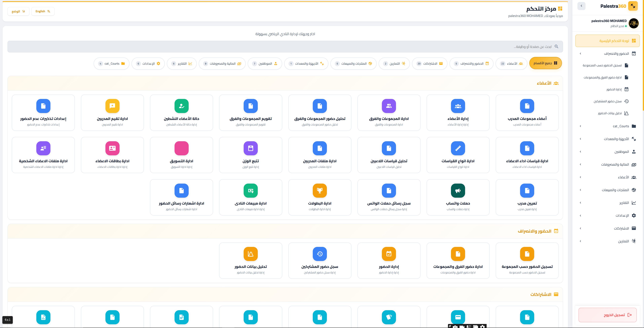Open the سجل حضور المشتركين history icon

pyautogui.click(x=319, y=254)
